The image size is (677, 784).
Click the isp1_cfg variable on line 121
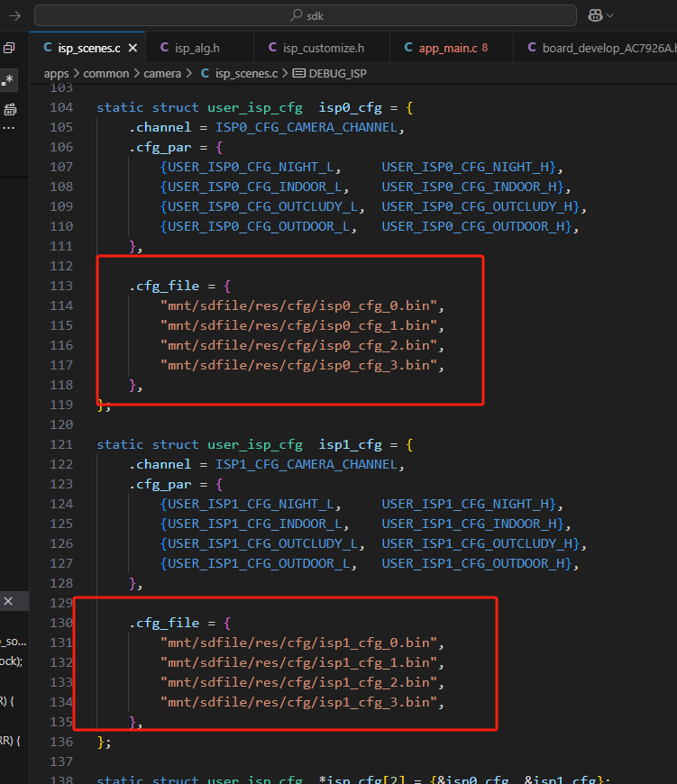[x=351, y=444]
